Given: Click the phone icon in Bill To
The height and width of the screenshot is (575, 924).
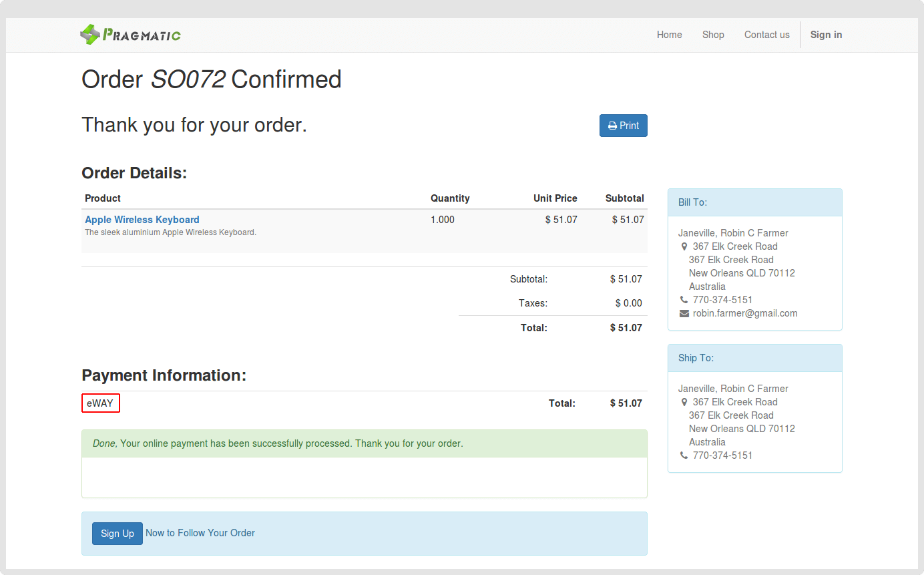Looking at the screenshot, I should [684, 300].
